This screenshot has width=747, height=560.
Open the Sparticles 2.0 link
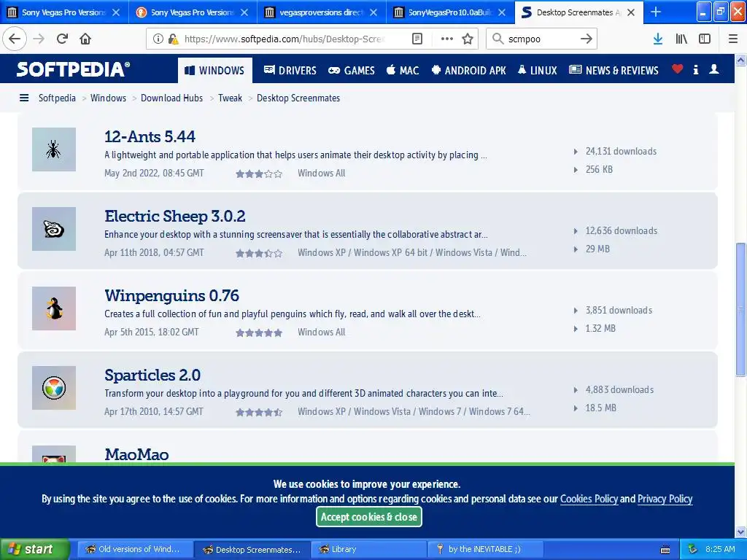(152, 376)
